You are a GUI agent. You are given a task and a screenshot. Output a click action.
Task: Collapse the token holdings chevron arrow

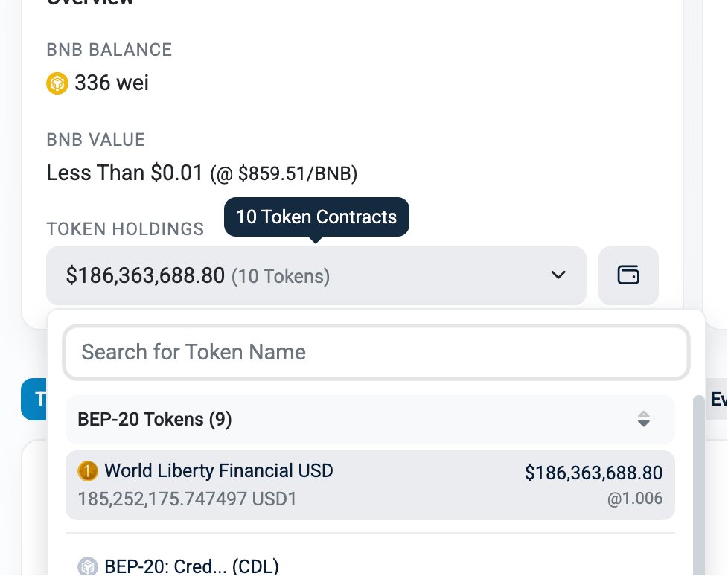(558, 275)
